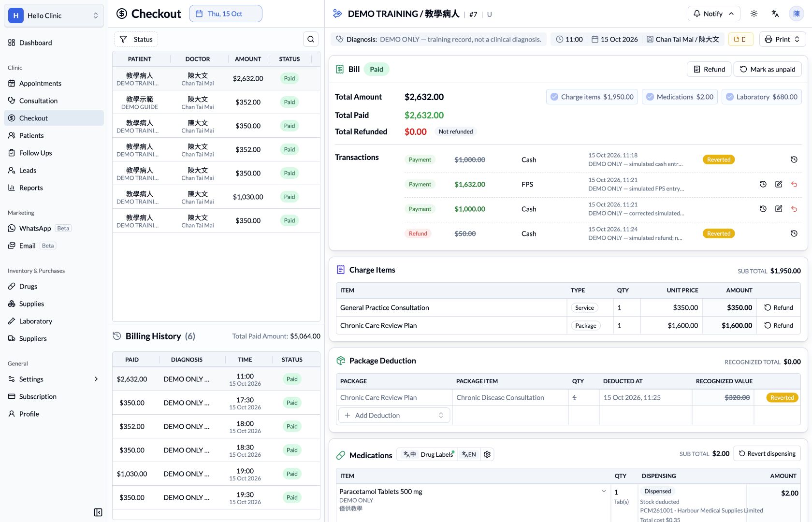Switch drug labels to Chinese language
Image resolution: width=812 pixels, height=522 pixels.
point(409,454)
